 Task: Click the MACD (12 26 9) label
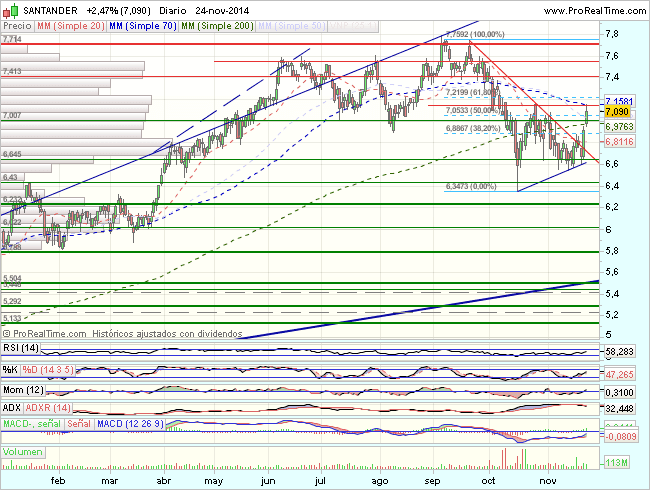point(130,424)
